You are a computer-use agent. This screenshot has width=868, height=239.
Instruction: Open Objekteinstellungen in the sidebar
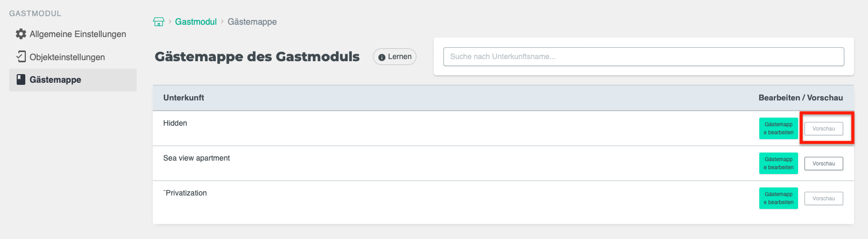(67, 57)
